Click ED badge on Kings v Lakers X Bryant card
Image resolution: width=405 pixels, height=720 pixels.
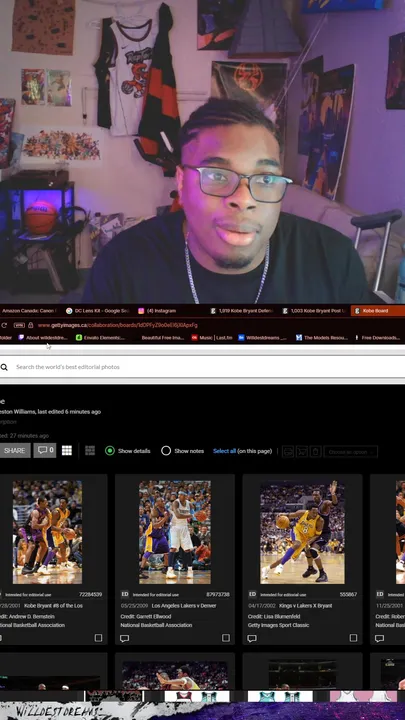coord(252,594)
